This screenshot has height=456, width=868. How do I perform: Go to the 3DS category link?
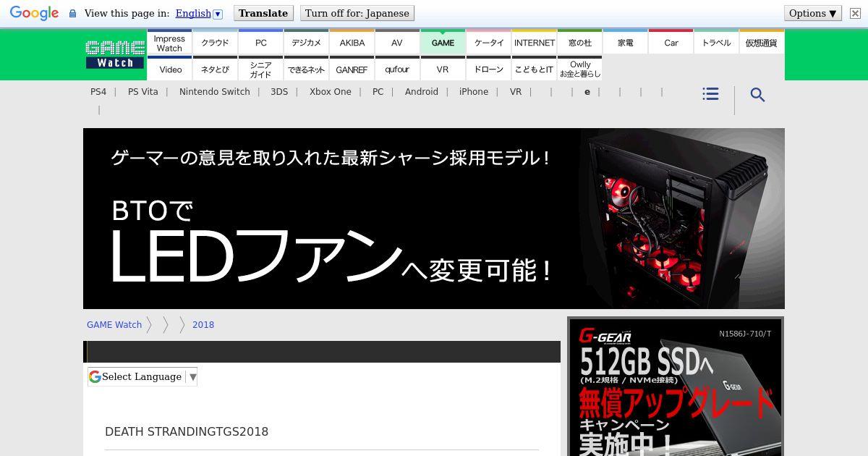point(279,92)
